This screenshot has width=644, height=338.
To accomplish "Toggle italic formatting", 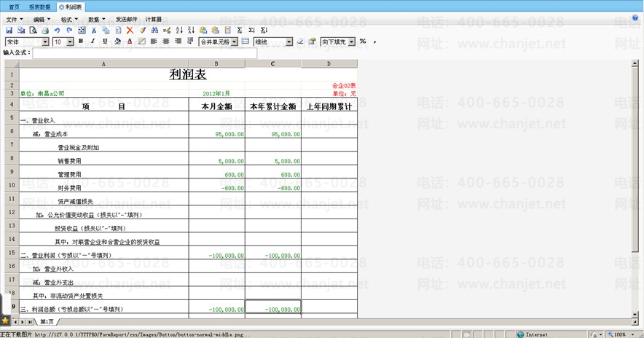I will click(x=93, y=42).
